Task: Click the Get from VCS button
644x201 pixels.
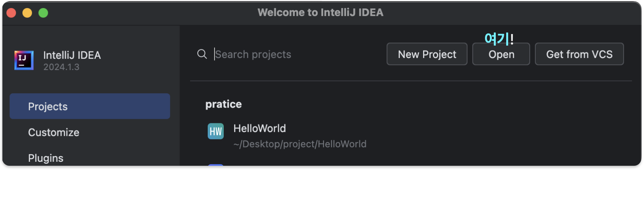Action: coord(579,54)
